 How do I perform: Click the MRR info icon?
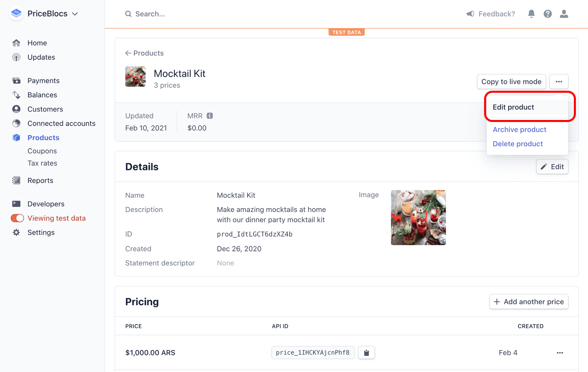[x=210, y=116]
